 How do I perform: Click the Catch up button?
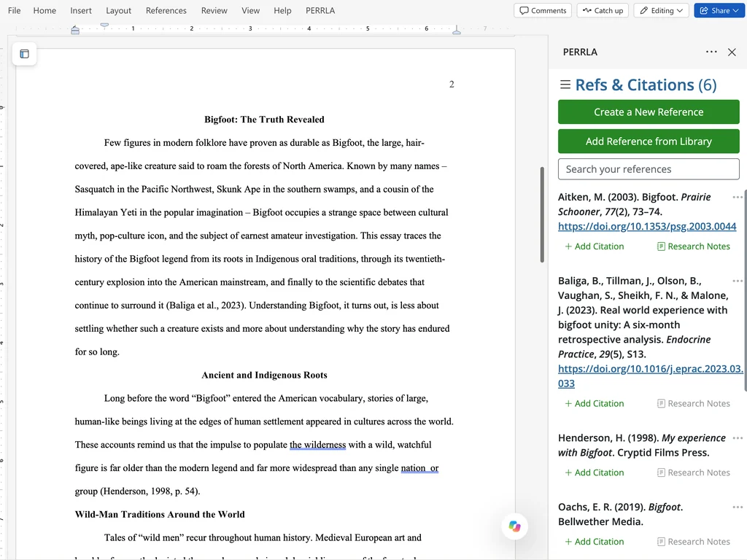(603, 10)
